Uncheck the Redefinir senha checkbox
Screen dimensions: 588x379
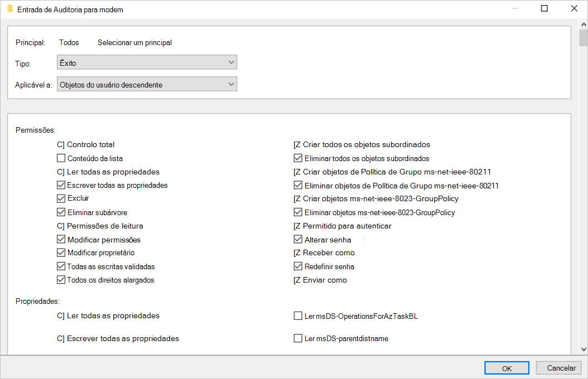(x=298, y=266)
